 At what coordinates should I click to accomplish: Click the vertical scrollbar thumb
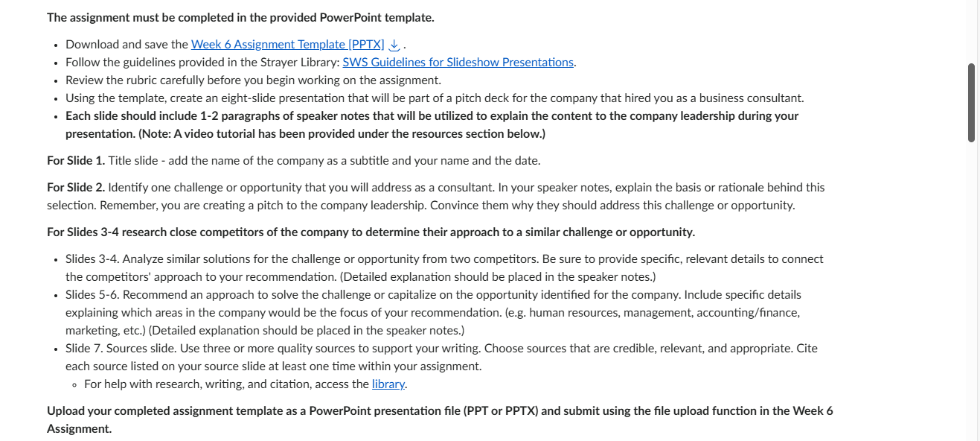[x=971, y=103]
